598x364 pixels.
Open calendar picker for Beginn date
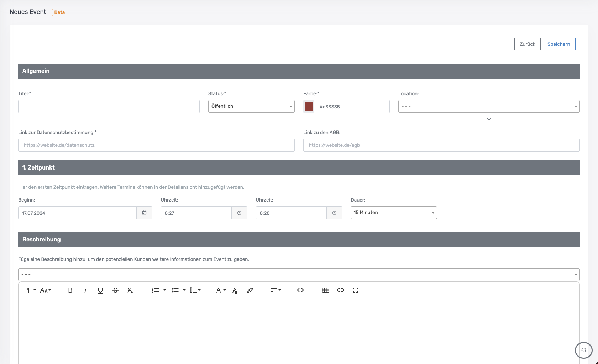point(144,213)
